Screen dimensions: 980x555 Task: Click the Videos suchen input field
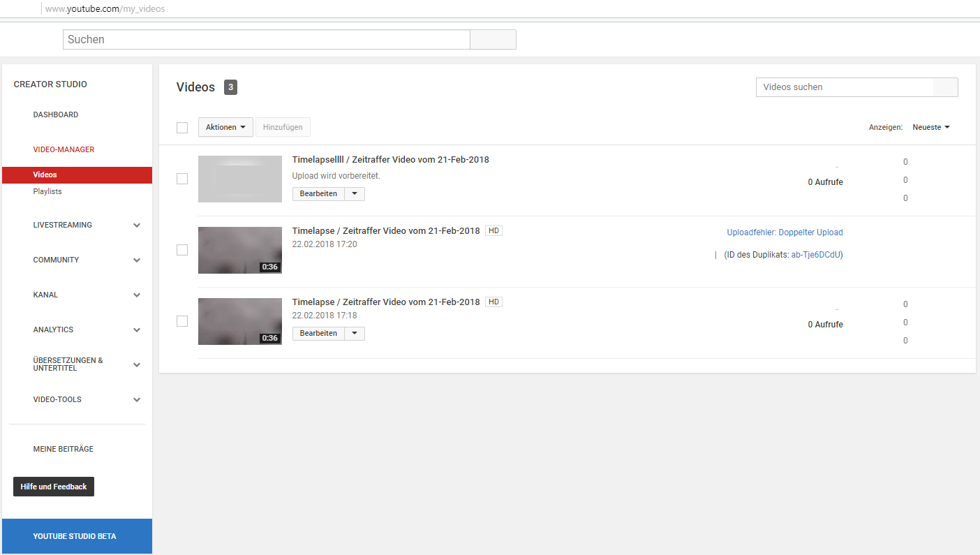(x=845, y=87)
